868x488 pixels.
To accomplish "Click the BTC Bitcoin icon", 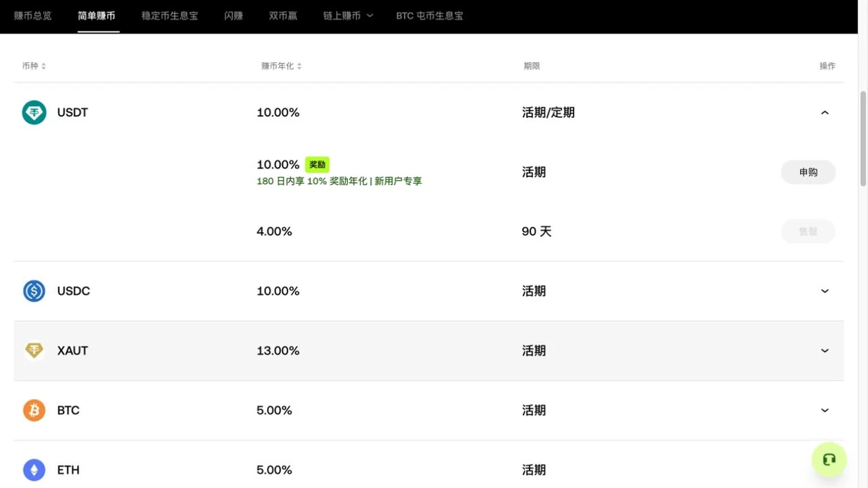I will tap(34, 411).
